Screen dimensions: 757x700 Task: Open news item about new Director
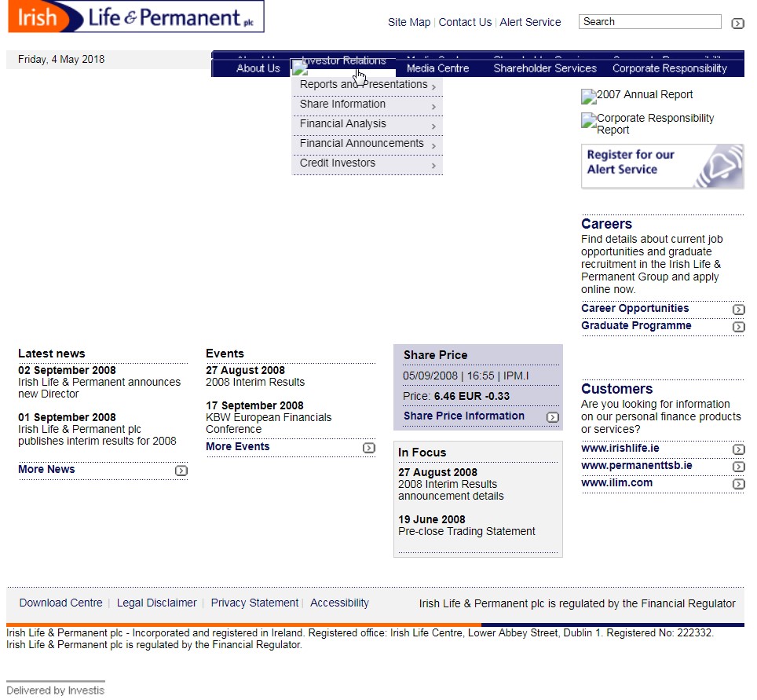click(x=99, y=388)
